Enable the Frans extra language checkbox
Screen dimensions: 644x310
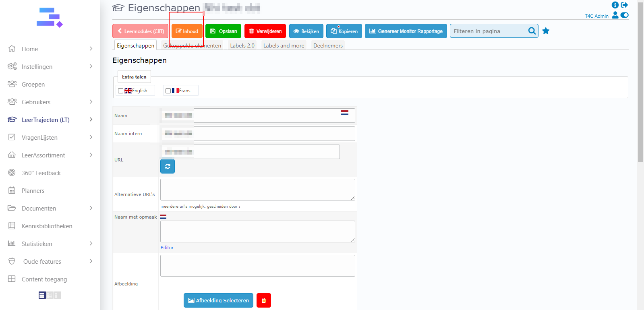point(168,91)
